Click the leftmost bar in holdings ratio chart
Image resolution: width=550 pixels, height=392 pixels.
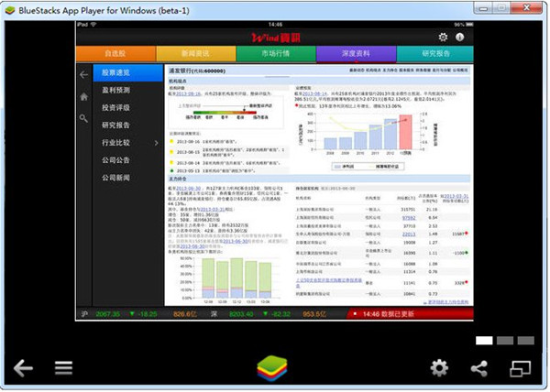(x=208, y=278)
